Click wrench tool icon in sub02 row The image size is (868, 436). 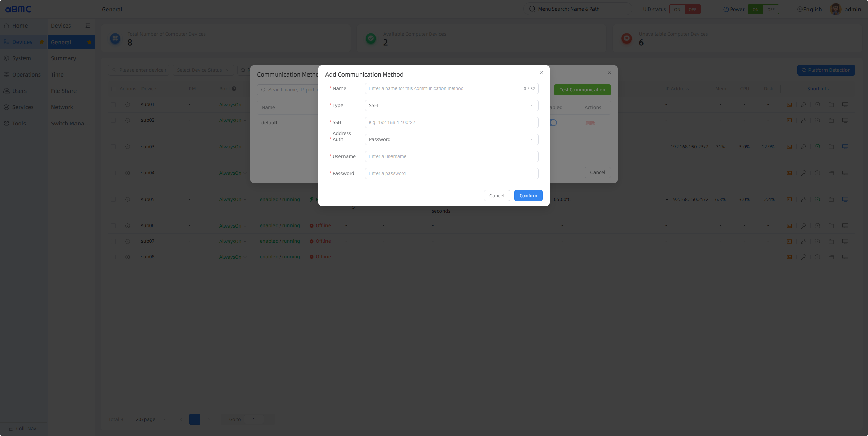tap(803, 120)
